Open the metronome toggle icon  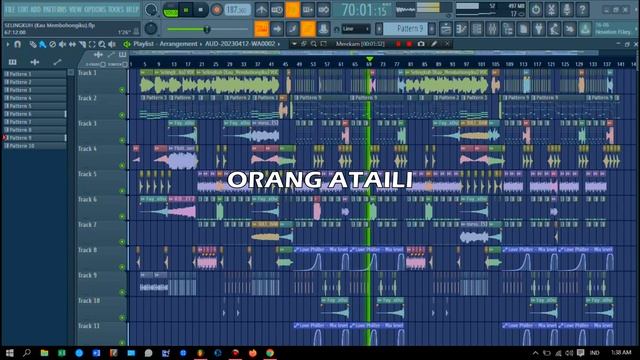pyautogui.click(x=261, y=9)
